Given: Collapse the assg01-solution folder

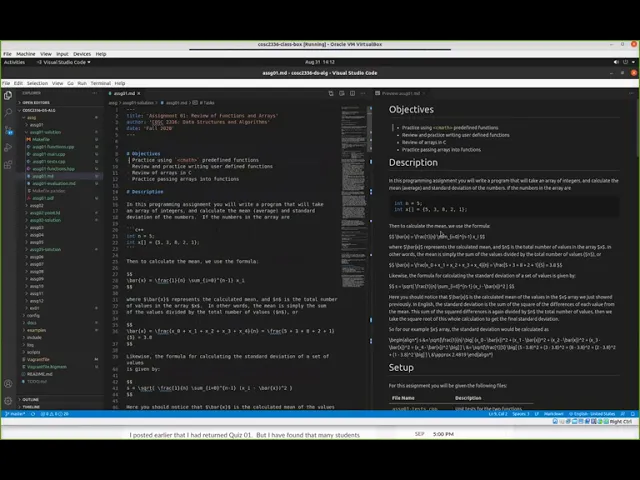Looking at the screenshot, I should click(x=45, y=132).
